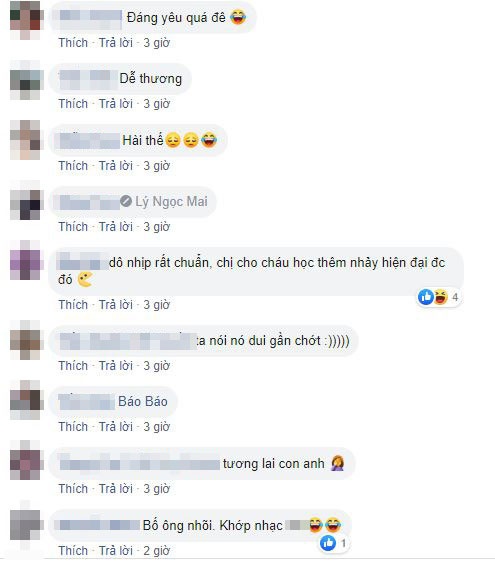The height and width of the screenshot is (562, 495).
Task: Like the 'dui gần chớt' comment
Action: point(73,366)
